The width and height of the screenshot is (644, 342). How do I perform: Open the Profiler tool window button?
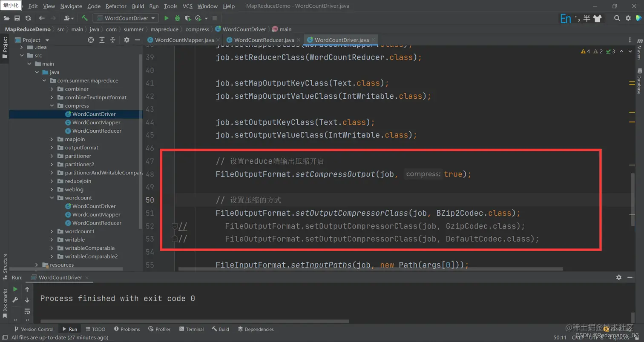pyautogui.click(x=159, y=329)
